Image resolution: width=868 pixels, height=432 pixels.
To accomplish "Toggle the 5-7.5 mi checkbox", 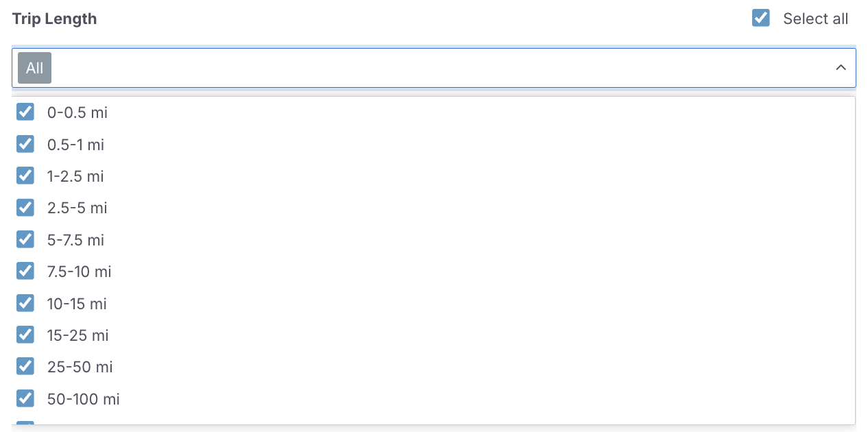I will (25, 239).
